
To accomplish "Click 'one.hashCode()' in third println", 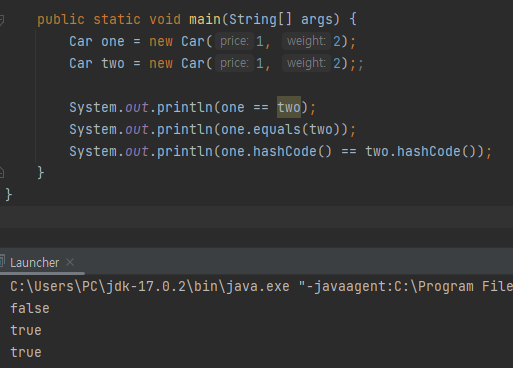I will (x=277, y=151).
